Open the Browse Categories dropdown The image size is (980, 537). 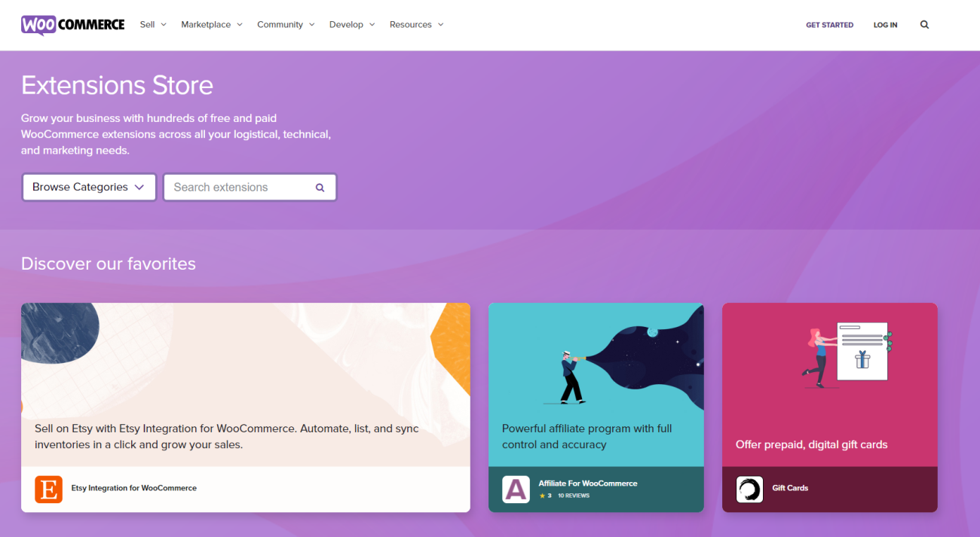[89, 188]
